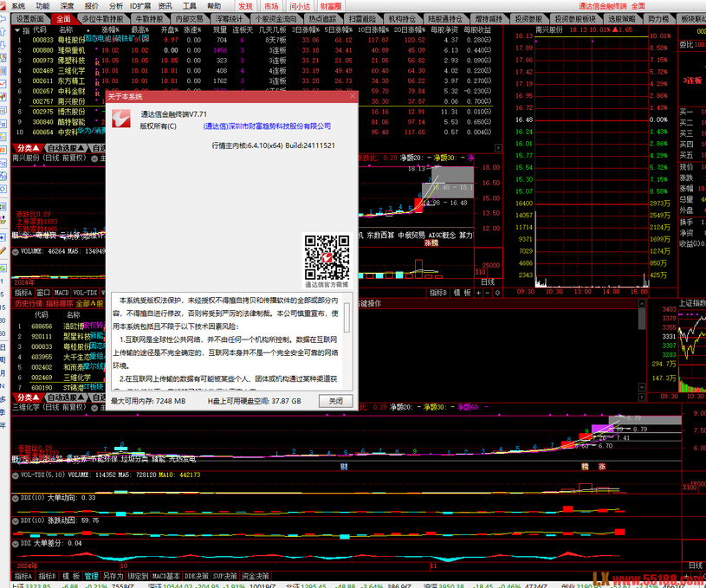Select the 窗口 tab under upper chart
This screenshot has height=588, width=706.
(x=43, y=293)
